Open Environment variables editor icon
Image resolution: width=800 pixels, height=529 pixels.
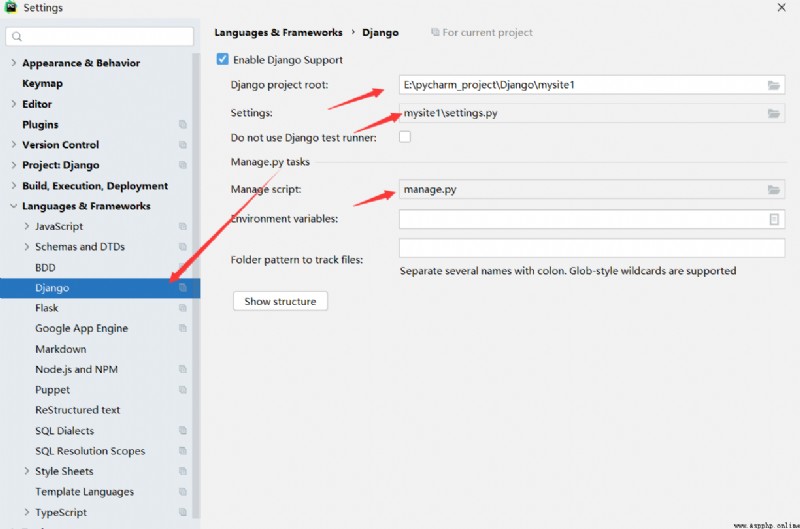click(774, 219)
